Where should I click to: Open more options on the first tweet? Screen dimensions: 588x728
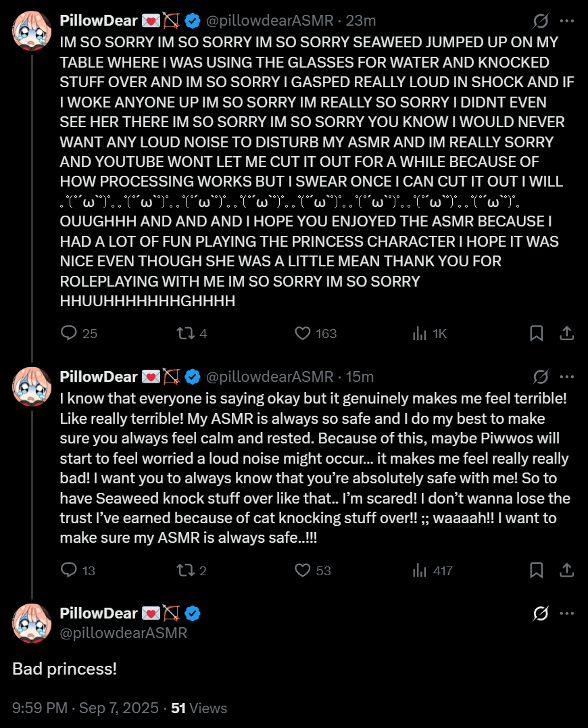click(567, 21)
